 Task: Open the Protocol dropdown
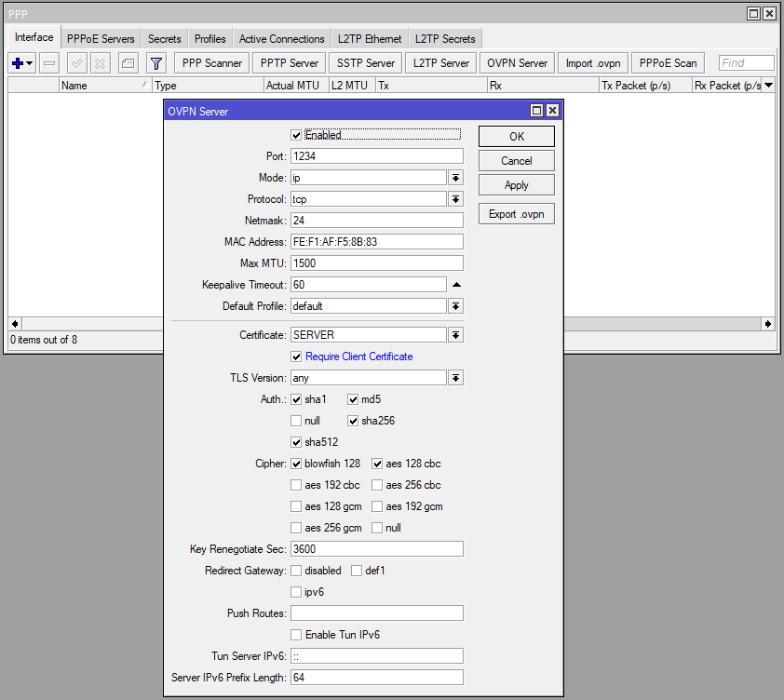click(455, 199)
